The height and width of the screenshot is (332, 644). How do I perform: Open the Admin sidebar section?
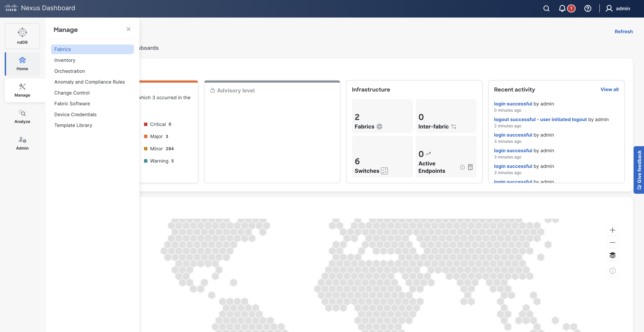tap(22, 143)
